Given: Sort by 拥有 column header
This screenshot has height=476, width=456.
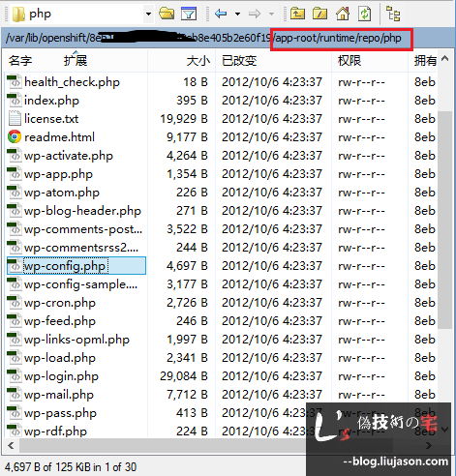Looking at the screenshot, I should point(425,61).
